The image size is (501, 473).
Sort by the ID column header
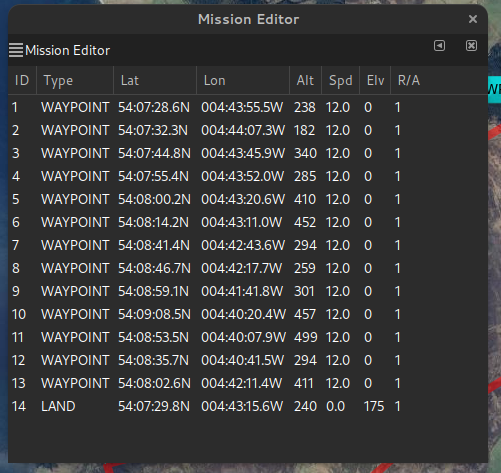coord(22,80)
